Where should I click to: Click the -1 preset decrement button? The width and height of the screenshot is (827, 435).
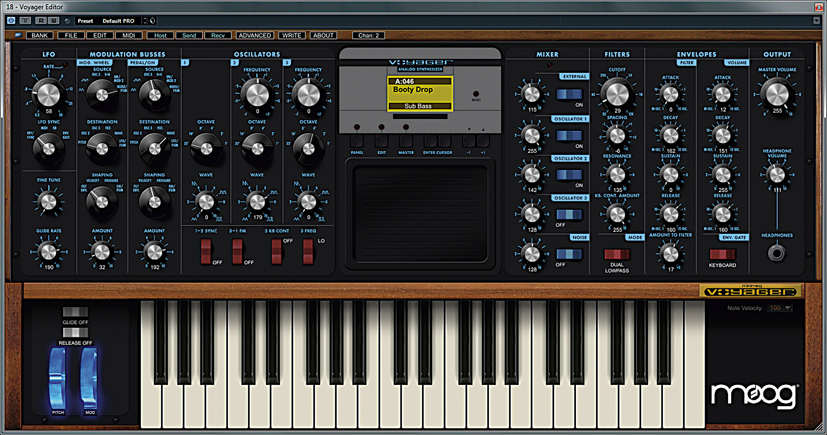point(468,141)
